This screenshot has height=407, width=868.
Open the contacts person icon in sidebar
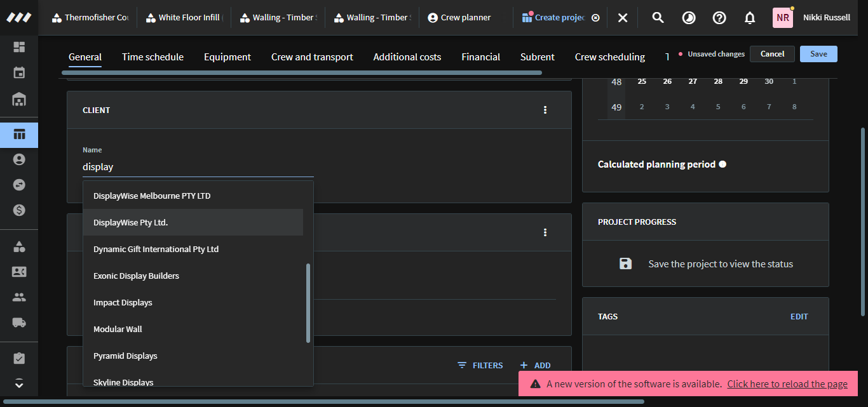[x=19, y=159]
